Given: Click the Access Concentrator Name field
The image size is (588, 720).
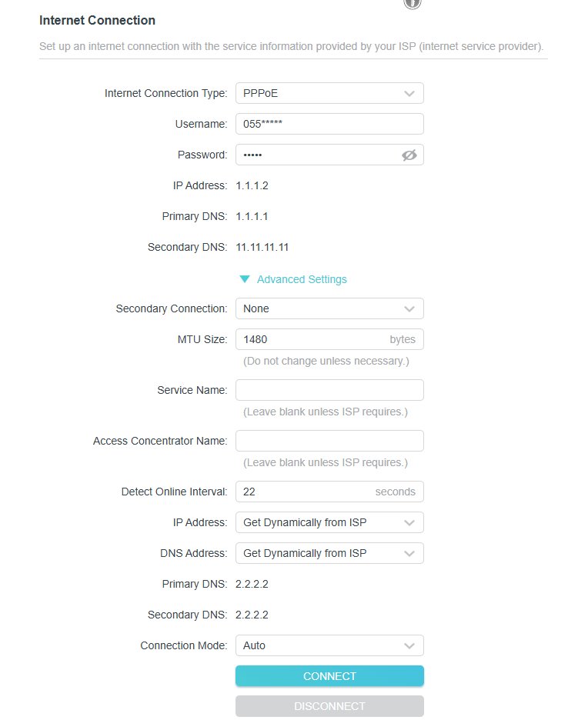Looking at the screenshot, I should point(329,441).
